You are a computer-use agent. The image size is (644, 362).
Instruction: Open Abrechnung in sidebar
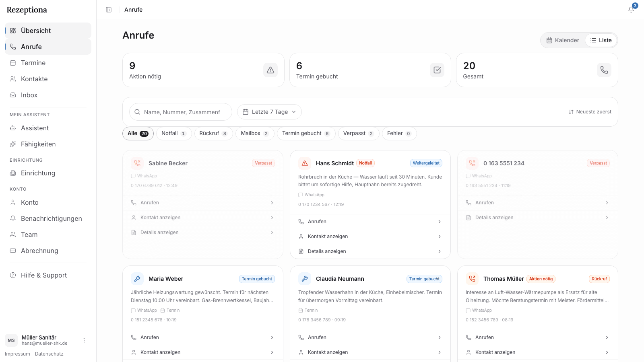[48, 251]
